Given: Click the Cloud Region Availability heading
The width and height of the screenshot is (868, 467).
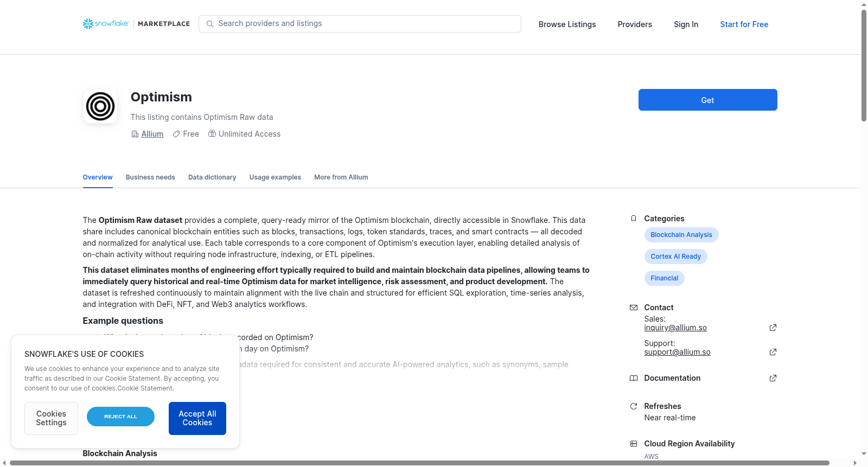Looking at the screenshot, I should pos(690,444).
